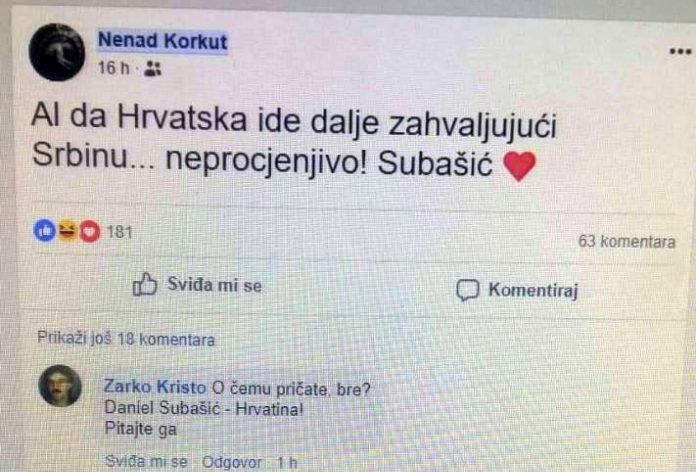The height and width of the screenshot is (472, 696).
Task: Click the red heart love reaction icon
Action: (x=90, y=231)
